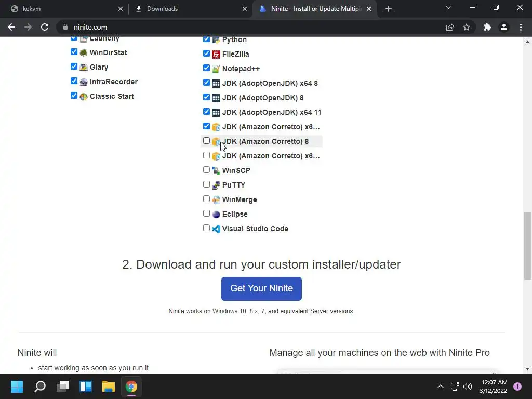Click the WinSCP icon
Viewport: 532px width, 399px height.
coord(216,170)
